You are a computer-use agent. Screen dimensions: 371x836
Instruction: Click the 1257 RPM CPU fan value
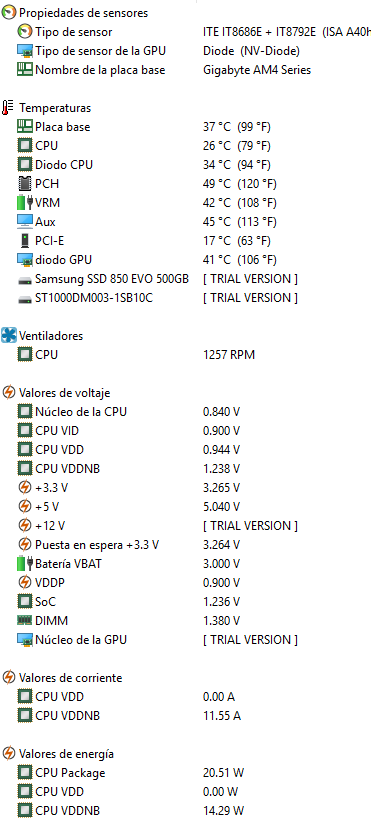point(229,355)
